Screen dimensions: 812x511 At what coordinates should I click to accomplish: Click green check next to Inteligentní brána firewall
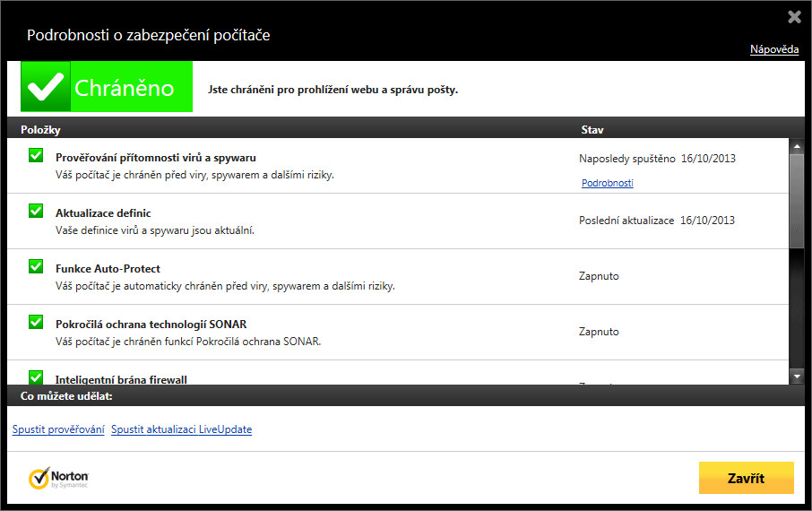(x=36, y=377)
